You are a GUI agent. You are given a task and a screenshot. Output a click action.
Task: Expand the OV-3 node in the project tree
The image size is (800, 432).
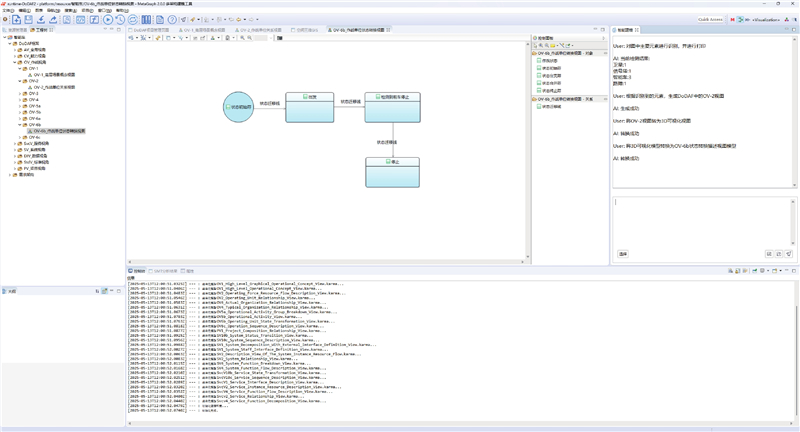pos(22,93)
